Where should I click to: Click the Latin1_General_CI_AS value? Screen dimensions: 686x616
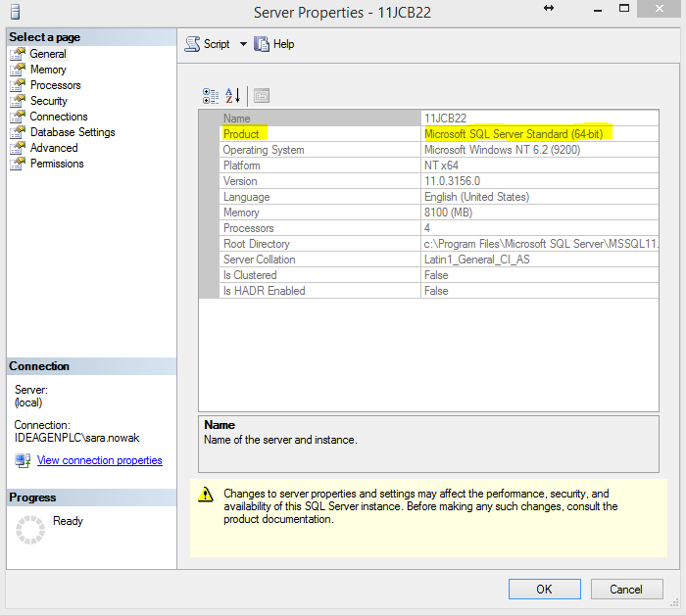pyautogui.click(x=477, y=260)
